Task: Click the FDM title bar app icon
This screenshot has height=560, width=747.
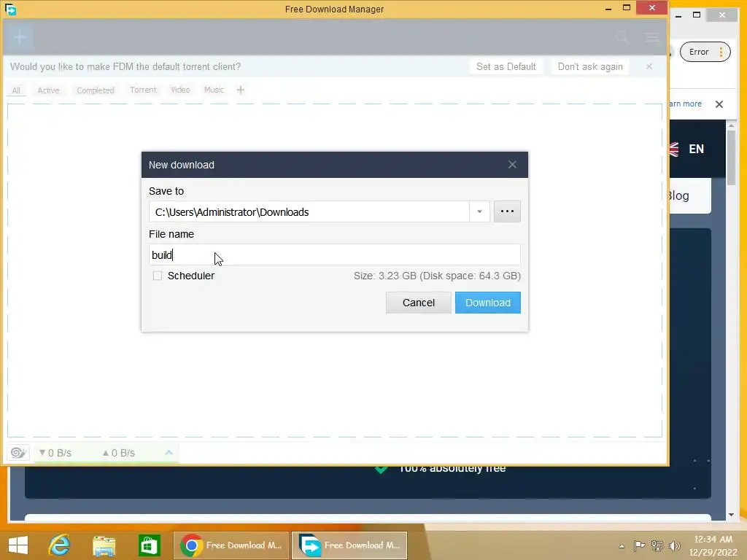Action: (10, 9)
